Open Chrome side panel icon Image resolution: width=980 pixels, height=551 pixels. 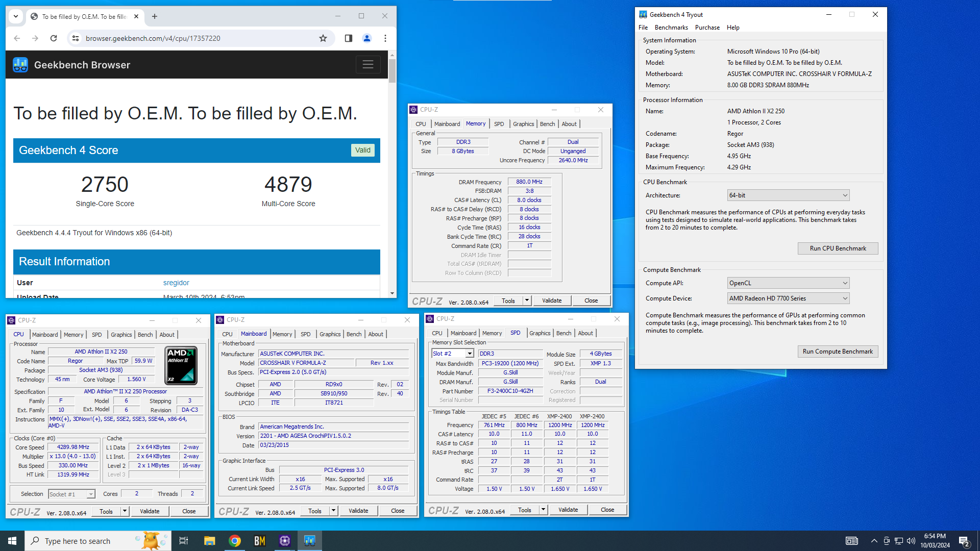(349, 38)
